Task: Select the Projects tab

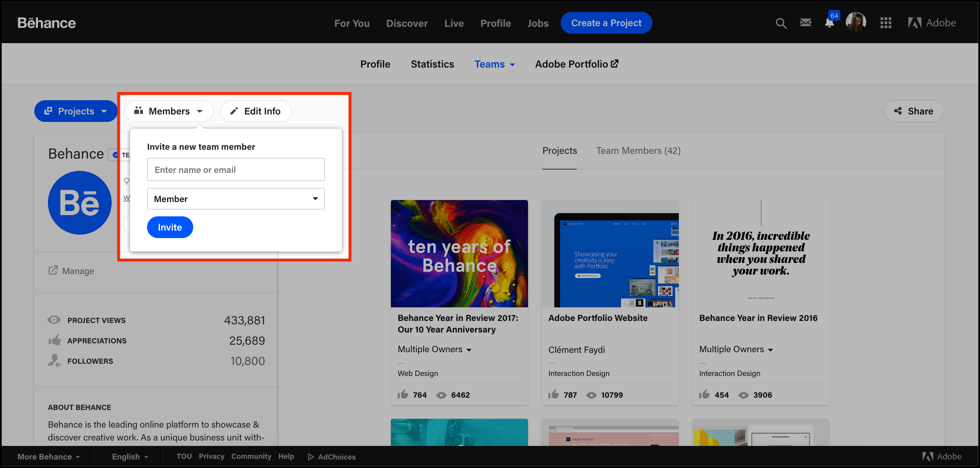Action: click(x=559, y=151)
